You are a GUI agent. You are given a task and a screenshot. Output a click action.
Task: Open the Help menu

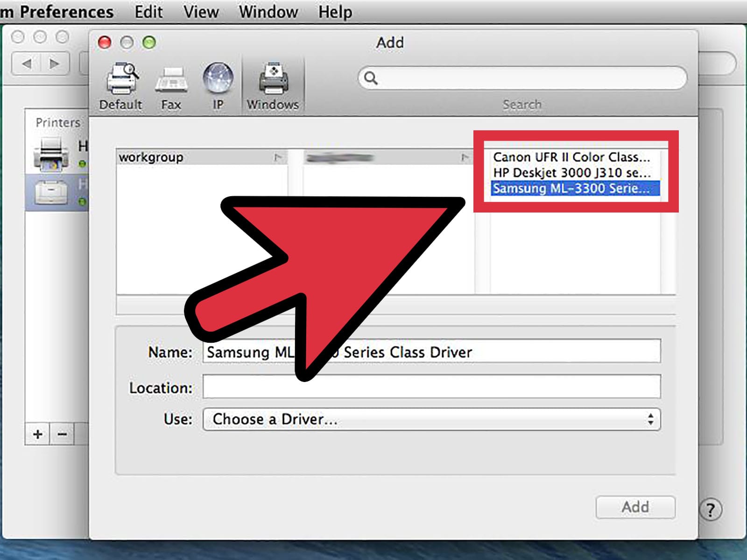(x=335, y=11)
